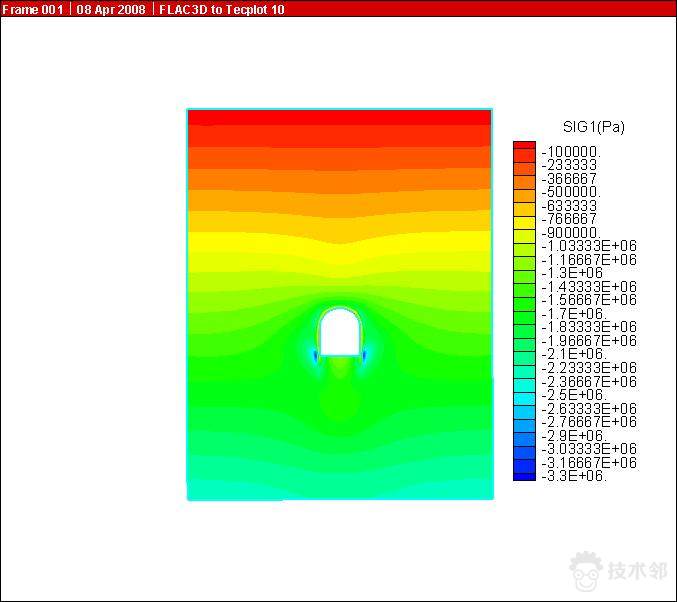Click the white tunnel opening in the plot
Screen dimensions: 677x602
340,333
